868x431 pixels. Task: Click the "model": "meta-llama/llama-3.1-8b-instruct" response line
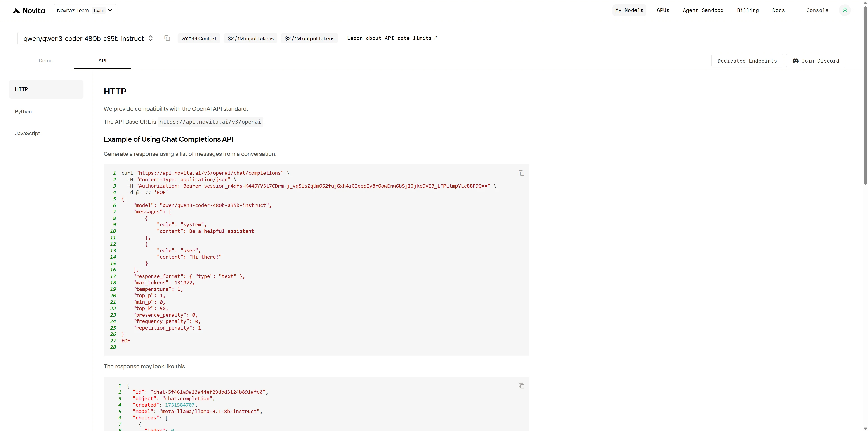(197, 412)
